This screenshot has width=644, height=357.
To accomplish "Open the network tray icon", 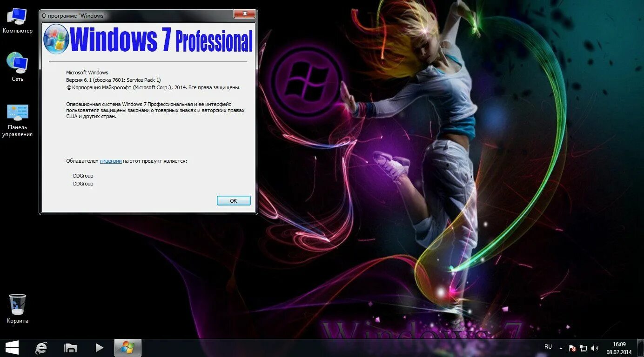I will pos(584,348).
